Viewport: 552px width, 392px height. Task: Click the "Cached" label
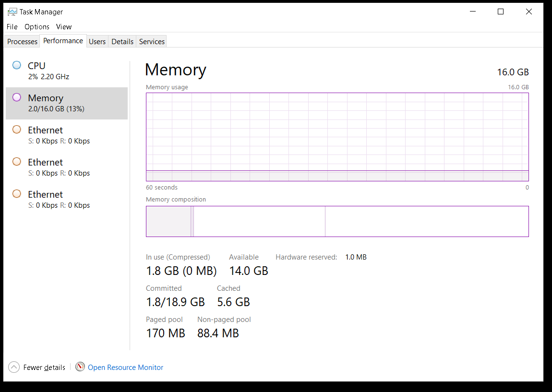[x=228, y=288]
